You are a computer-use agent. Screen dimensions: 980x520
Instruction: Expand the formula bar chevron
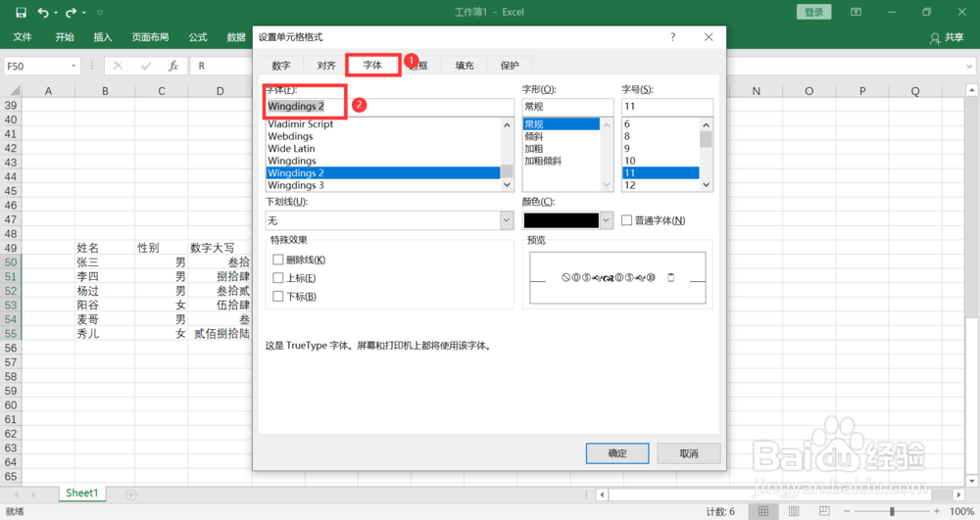[x=969, y=66]
